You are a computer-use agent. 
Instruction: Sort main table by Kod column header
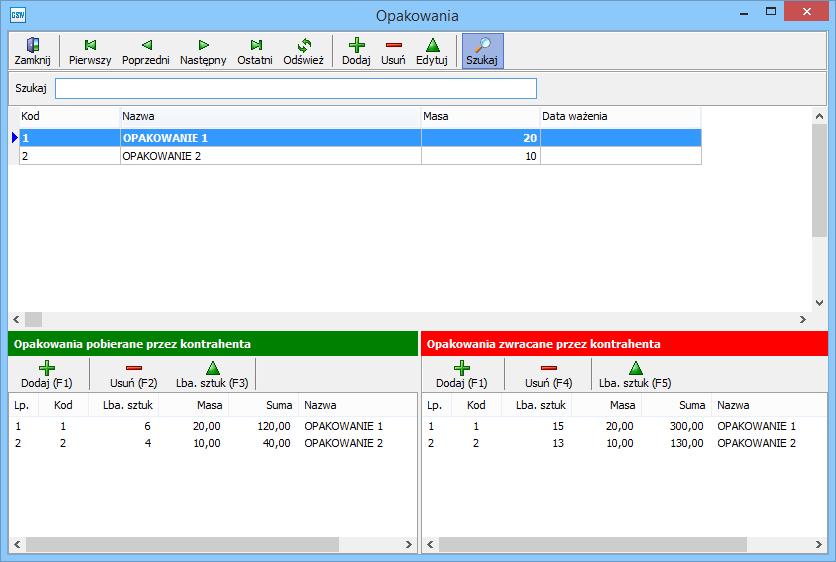[69, 116]
